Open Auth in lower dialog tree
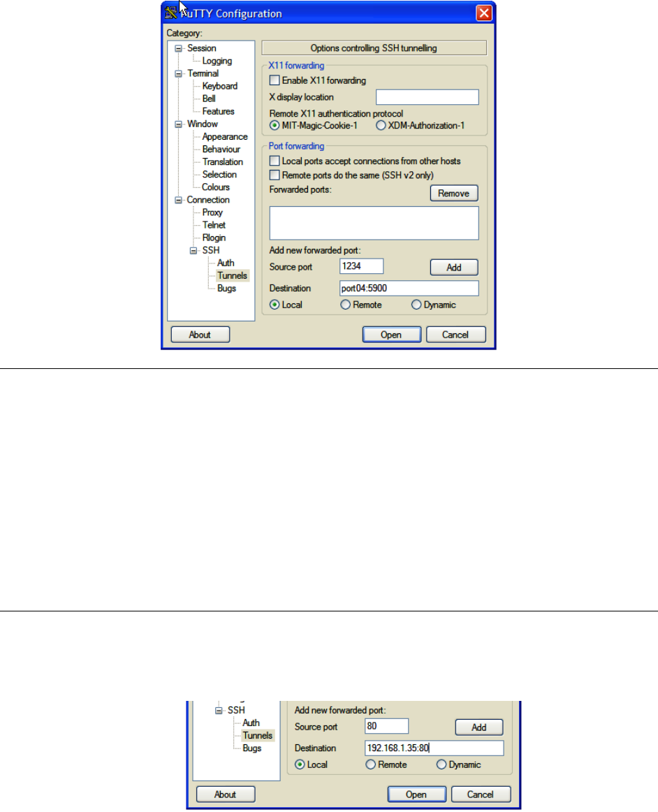This screenshot has height=812, width=658. 251,723
